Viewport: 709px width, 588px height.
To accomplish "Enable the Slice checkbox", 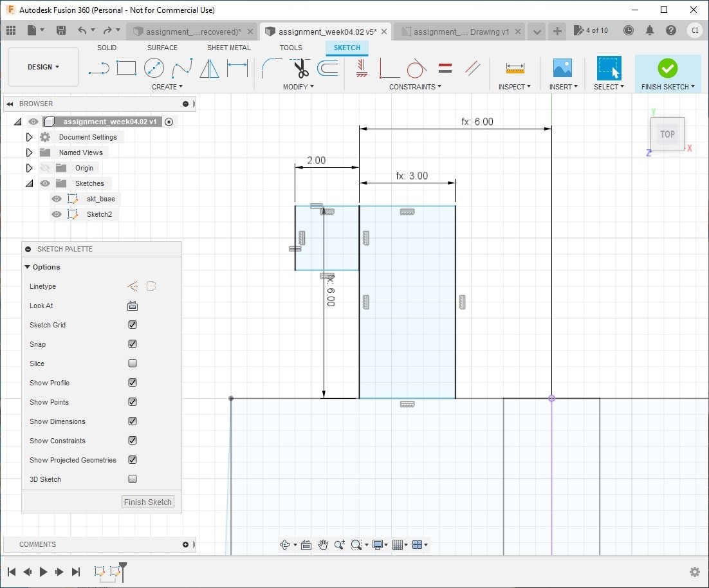I will (x=133, y=363).
